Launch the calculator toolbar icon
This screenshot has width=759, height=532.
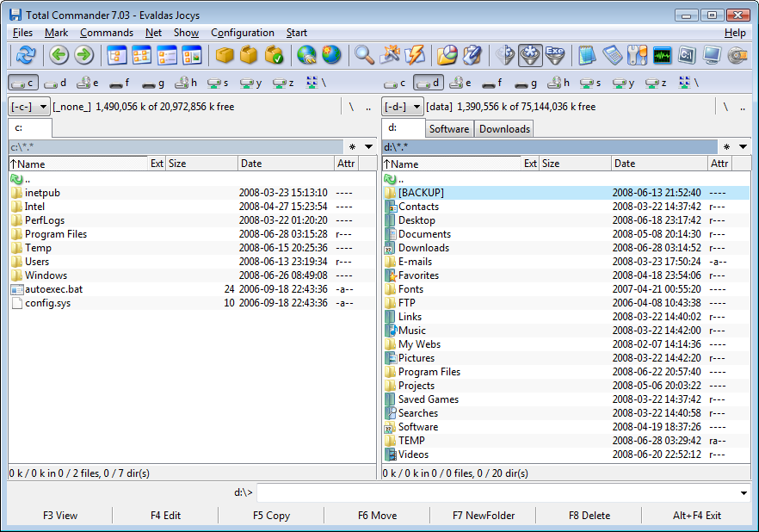pos(613,55)
